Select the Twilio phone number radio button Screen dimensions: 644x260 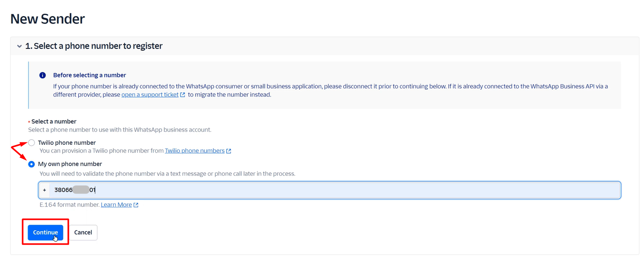[31, 143]
